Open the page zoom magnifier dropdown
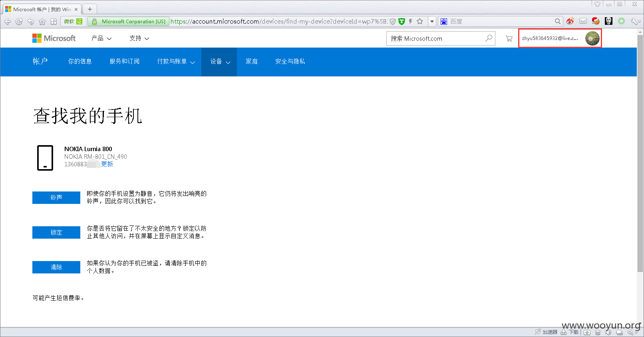 [632, 333]
